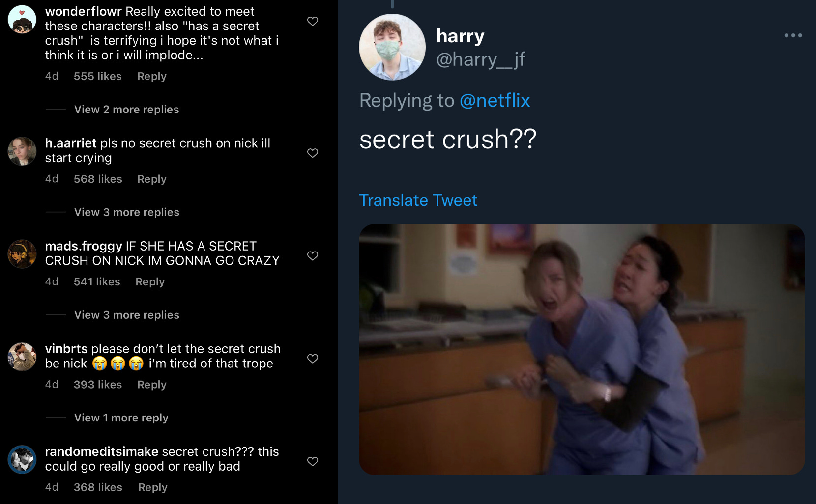Open the Grey's Anatomy GIF in the tweet
Screen dimensions: 816x504
click(x=582, y=349)
